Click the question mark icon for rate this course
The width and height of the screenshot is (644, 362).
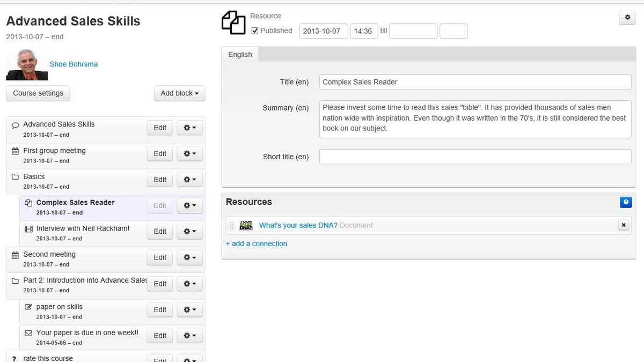14,359
